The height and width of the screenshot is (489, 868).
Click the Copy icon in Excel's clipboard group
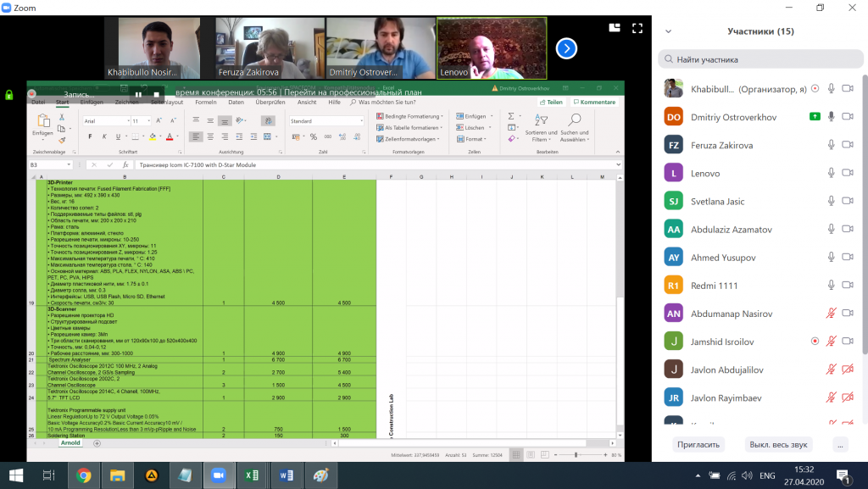[61, 128]
